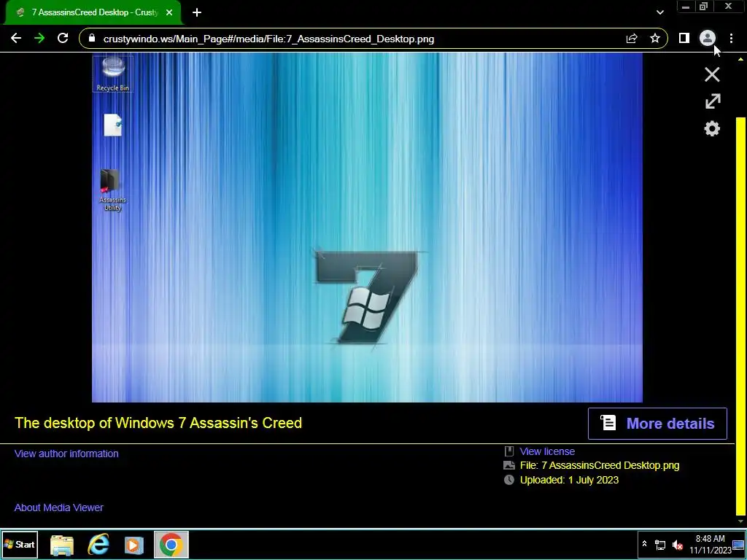This screenshot has width=747, height=560.
Task: Go back to the previous page
Action: [x=16, y=38]
